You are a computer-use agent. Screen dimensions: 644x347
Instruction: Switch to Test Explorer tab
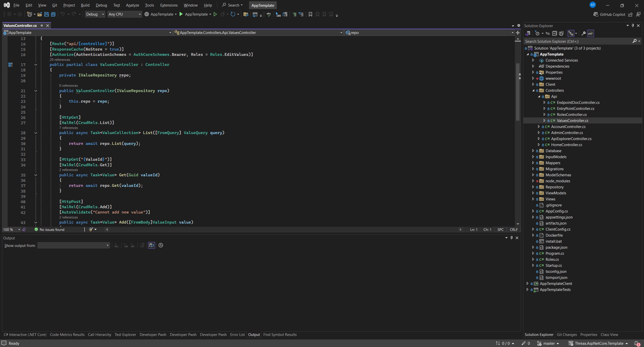[x=125, y=334]
